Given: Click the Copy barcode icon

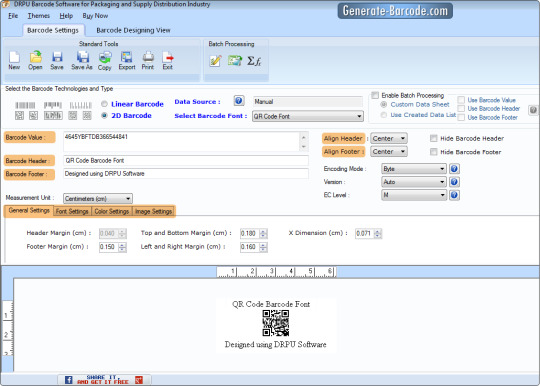Looking at the screenshot, I should [105, 61].
